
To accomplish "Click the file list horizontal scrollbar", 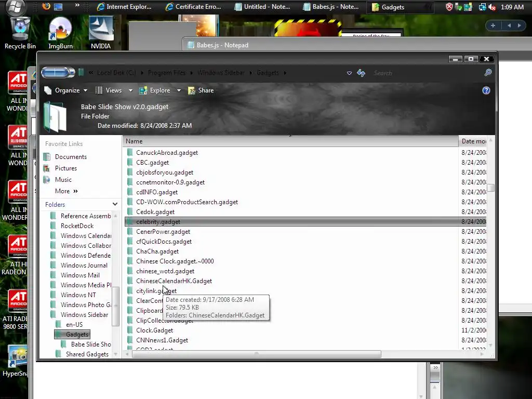I will pyautogui.click(x=257, y=354).
